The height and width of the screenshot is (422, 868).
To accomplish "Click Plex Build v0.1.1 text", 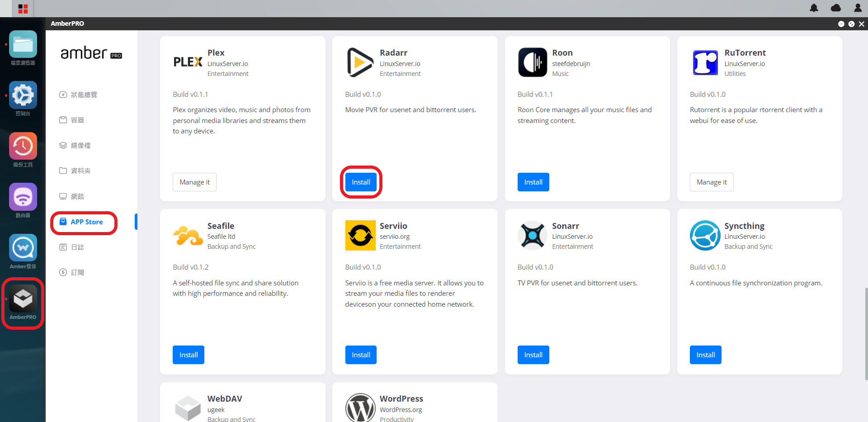I will point(190,95).
